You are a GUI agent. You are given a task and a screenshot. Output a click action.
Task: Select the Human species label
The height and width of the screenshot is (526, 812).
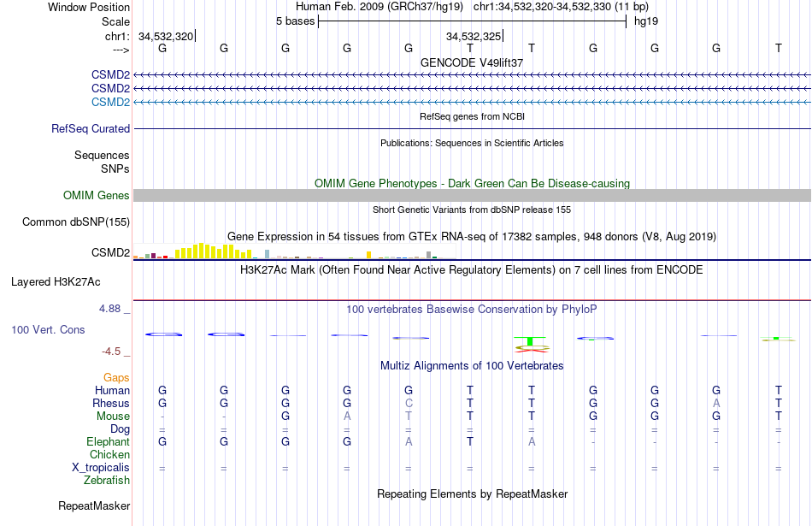(x=112, y=390)
